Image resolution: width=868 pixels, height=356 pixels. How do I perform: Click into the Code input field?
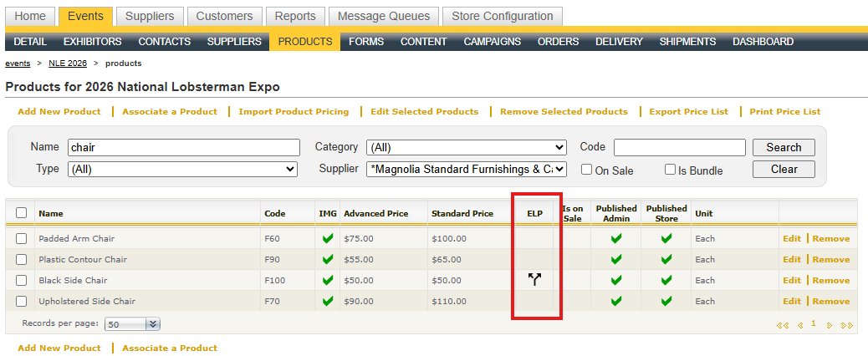[679, 147]
